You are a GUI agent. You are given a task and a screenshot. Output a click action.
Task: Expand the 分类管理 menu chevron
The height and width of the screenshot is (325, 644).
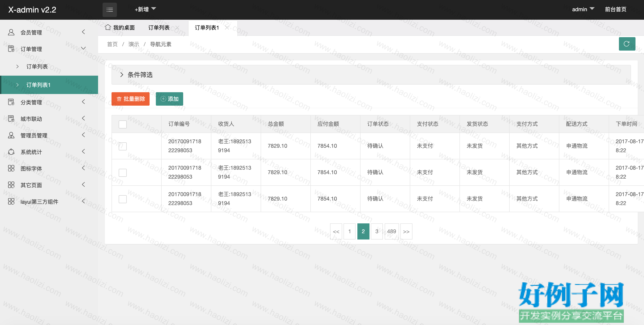click(x=84, y=102)
